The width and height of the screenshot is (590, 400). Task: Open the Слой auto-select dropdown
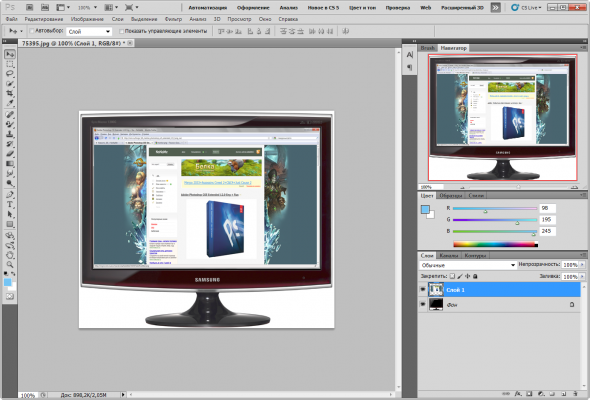(x=89, y=32)
